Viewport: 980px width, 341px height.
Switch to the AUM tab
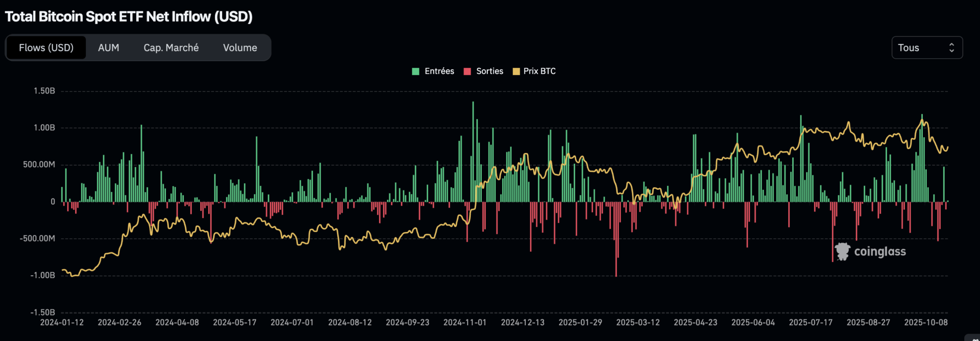[x=108, y=47]
